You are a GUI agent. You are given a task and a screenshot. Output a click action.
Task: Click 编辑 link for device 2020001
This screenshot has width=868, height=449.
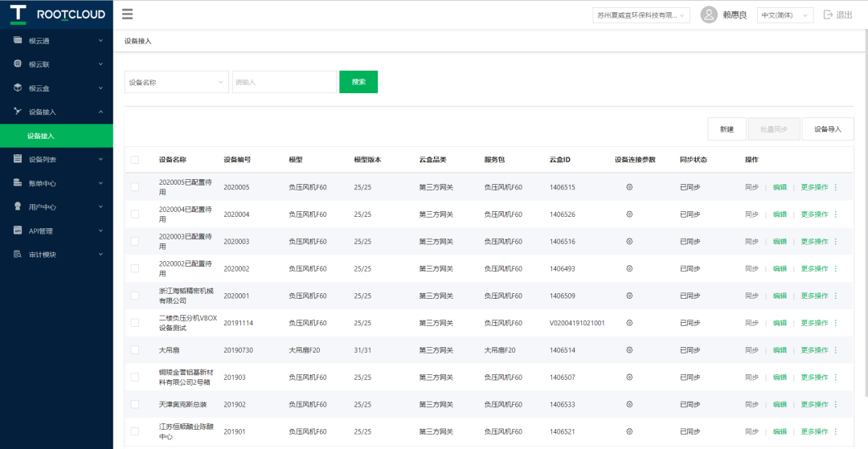(780, 296)
